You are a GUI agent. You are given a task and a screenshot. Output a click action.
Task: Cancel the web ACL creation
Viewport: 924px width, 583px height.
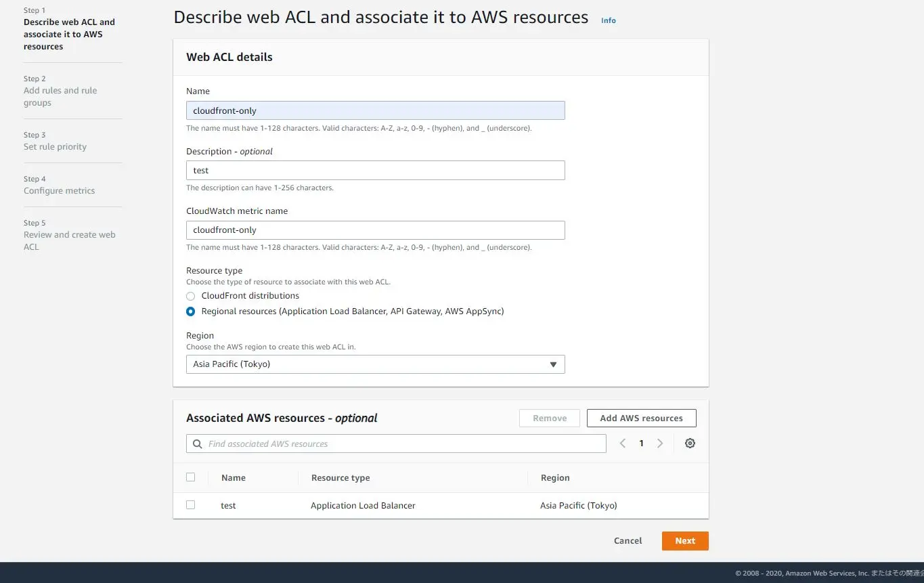click(x=628, y=541)
